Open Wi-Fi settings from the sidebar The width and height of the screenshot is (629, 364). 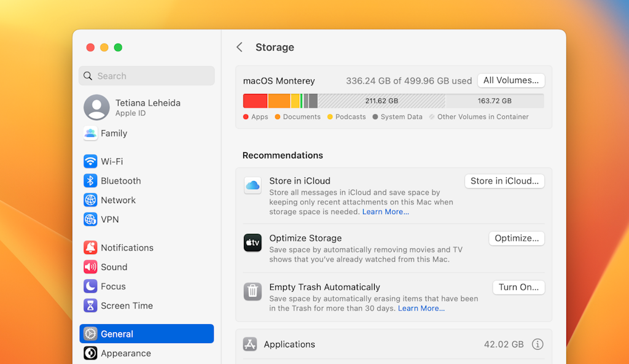click(90, 161)
